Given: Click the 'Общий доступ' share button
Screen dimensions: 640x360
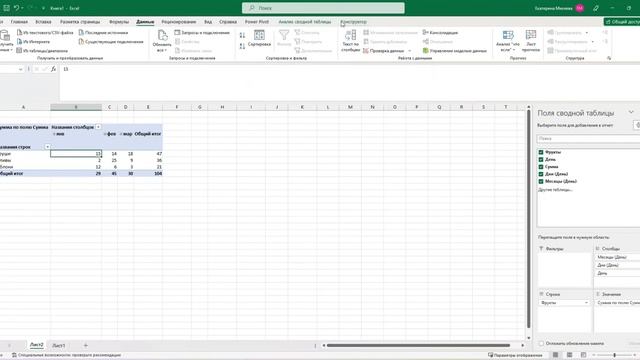Looking at the screenshot, I should (x=622, y=22).
